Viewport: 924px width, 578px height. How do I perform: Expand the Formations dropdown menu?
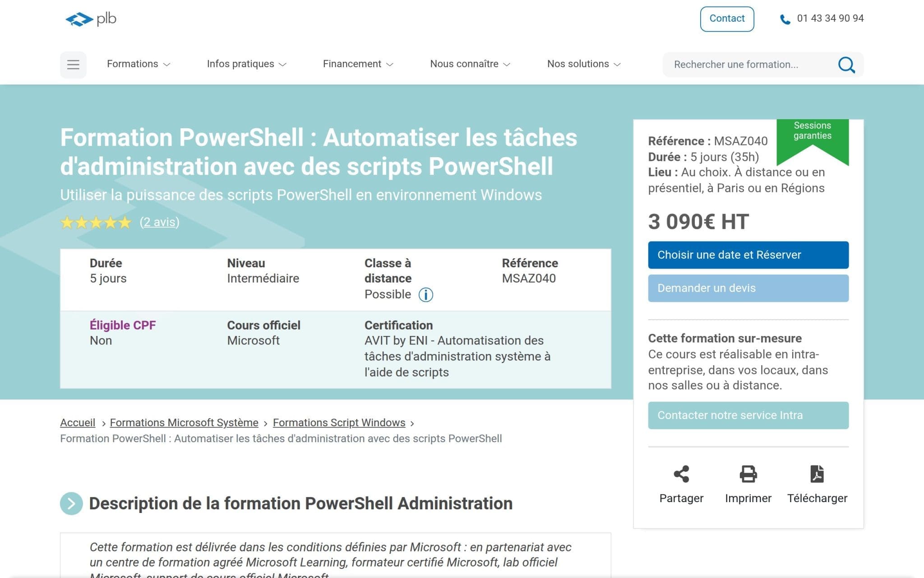pyautogui.click(x=139, y=64)
